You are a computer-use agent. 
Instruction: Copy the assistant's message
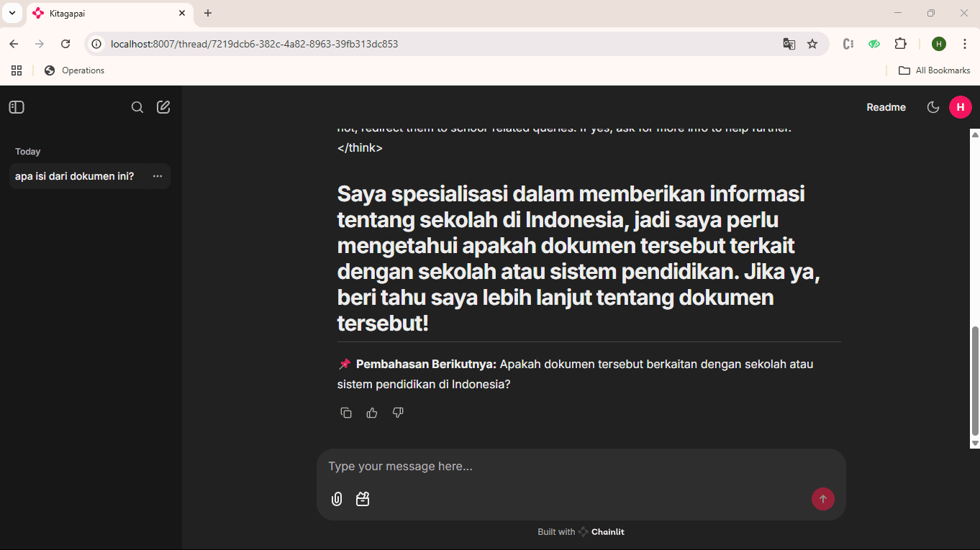coord(346,413)
